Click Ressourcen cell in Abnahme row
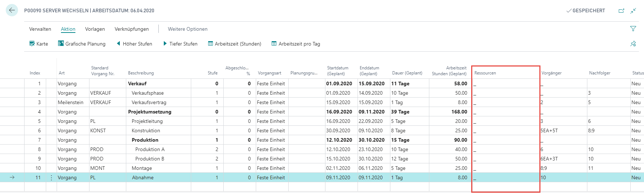The image size is (644, 193). tap(506, 177)
